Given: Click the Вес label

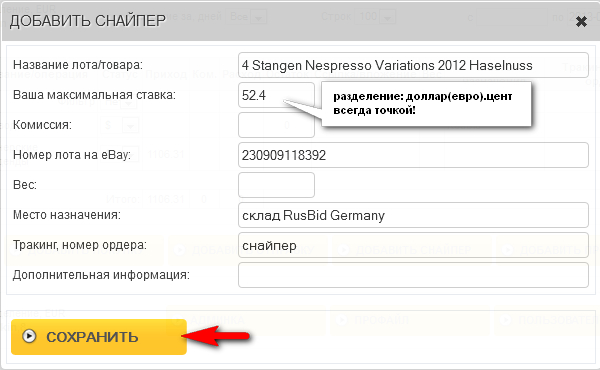Looking at the screenshot, I should [x=25, y=185].
